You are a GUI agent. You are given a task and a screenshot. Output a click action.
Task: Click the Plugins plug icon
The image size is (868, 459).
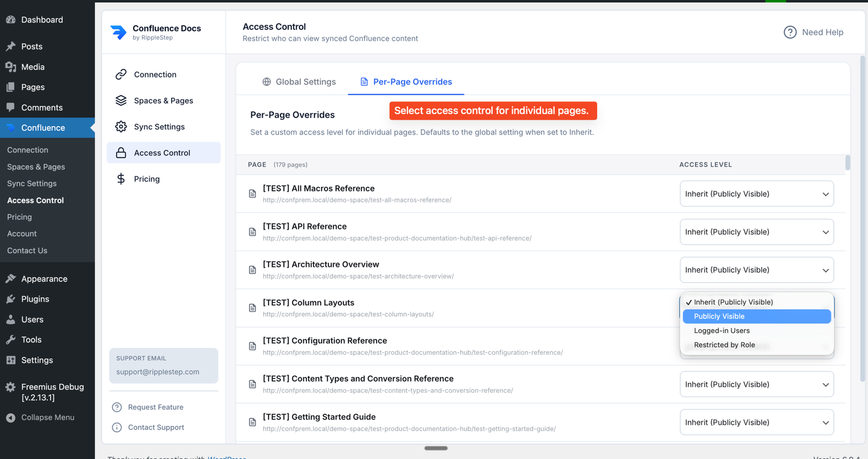point(10,299)
